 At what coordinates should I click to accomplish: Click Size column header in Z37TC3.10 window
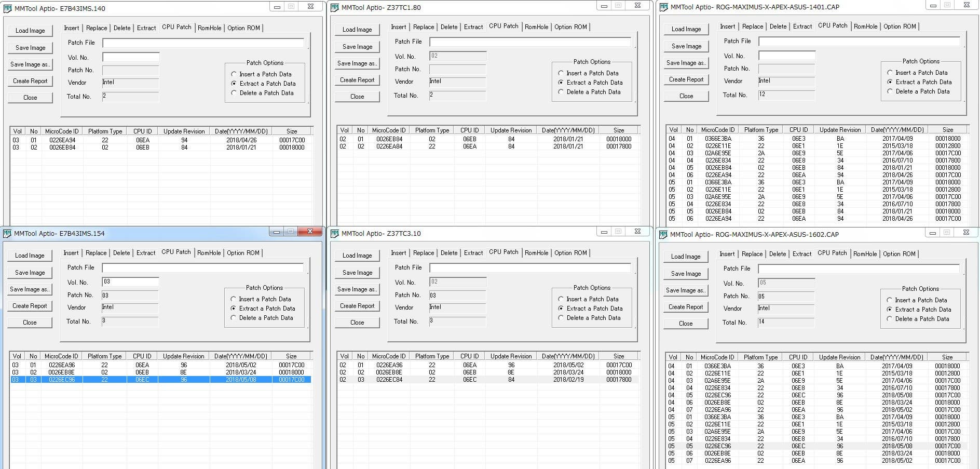point(619,356)
